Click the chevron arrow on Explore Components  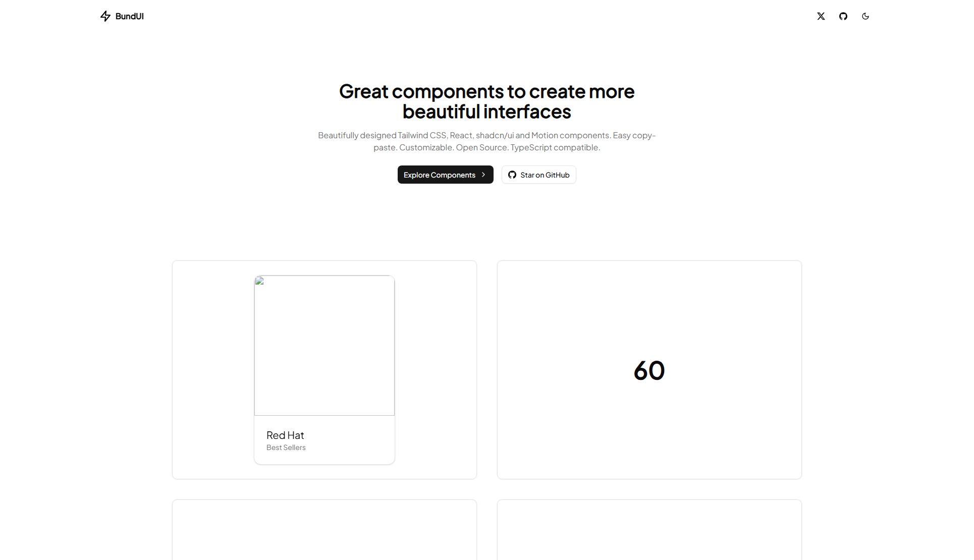(x=483, y=175)
